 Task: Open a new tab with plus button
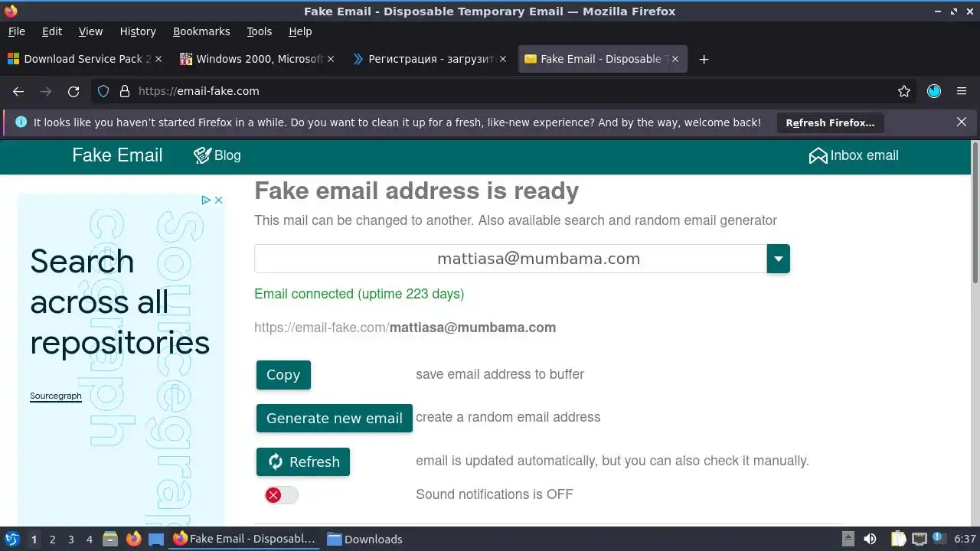(704, 59)
